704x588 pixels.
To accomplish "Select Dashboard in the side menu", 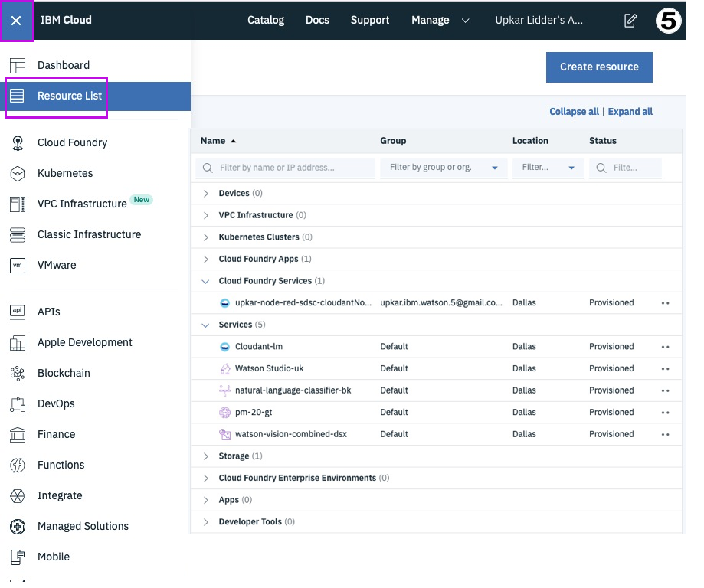I will pyautogui.click(x=64, y=66).
